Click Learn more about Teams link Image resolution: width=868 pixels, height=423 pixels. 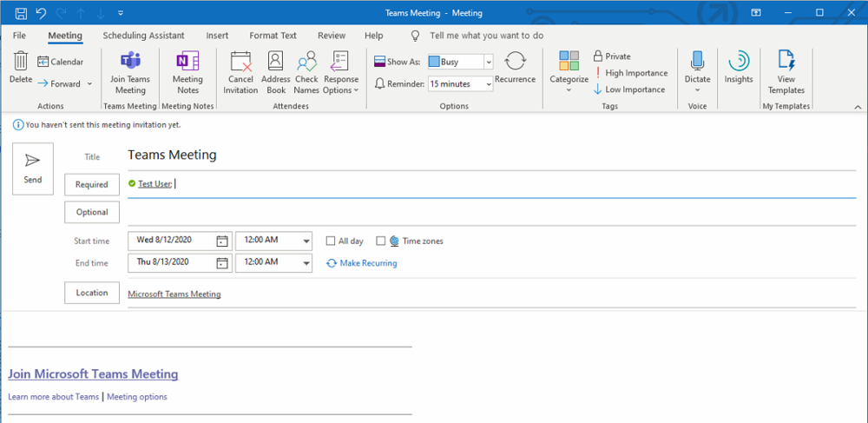point(53,396)
